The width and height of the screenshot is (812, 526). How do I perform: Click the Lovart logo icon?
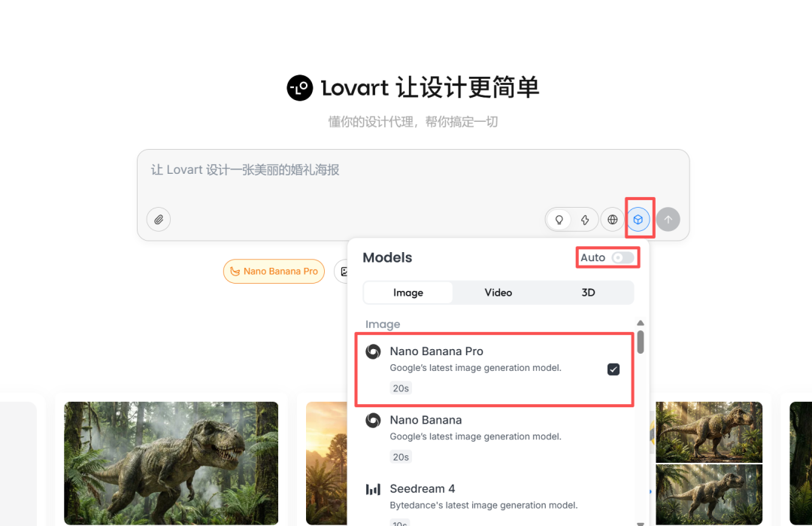tap(299, 88)
